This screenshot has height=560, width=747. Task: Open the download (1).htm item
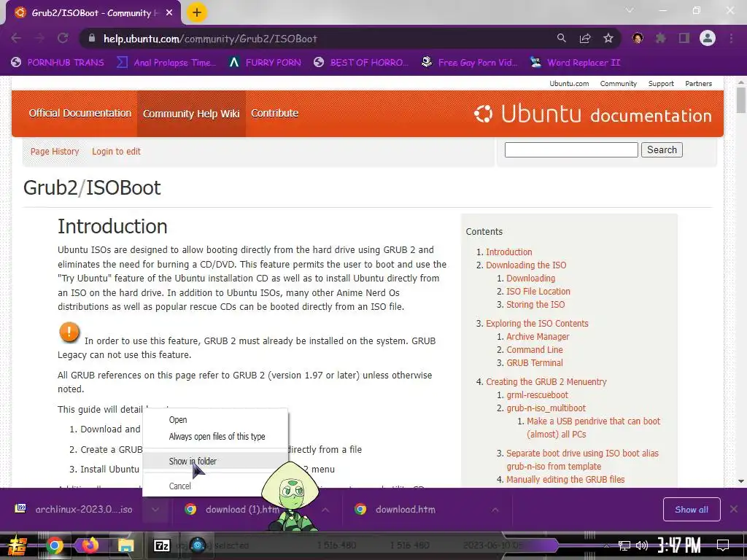point(233,510)
